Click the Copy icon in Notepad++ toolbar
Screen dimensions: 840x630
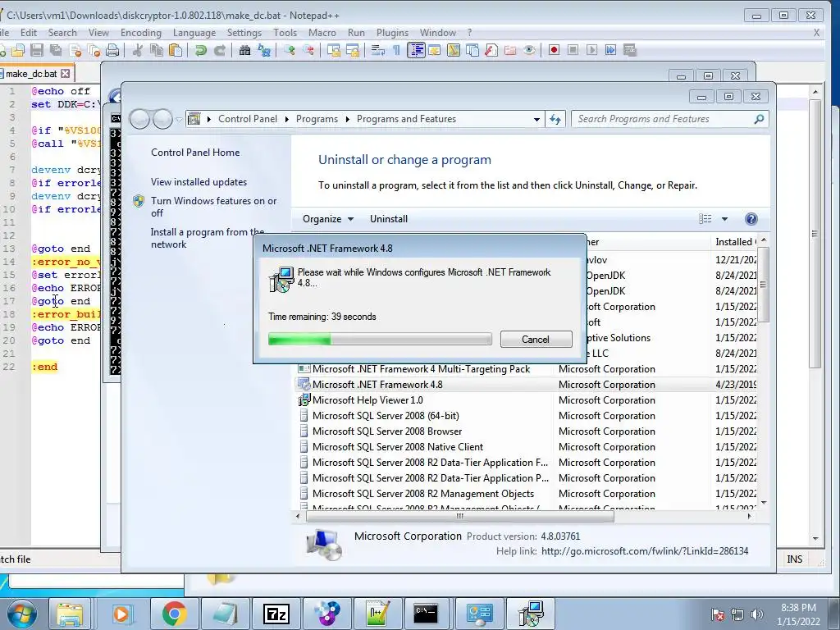pos(157,50)
